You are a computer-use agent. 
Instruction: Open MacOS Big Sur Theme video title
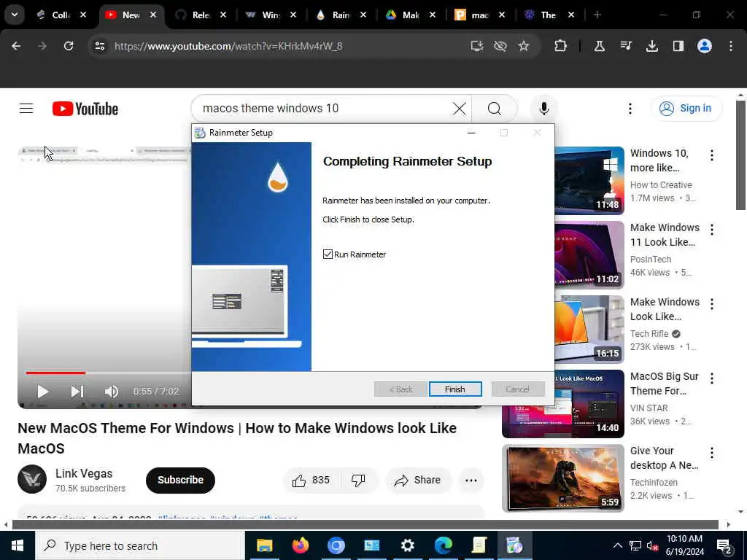click(664, 384)
